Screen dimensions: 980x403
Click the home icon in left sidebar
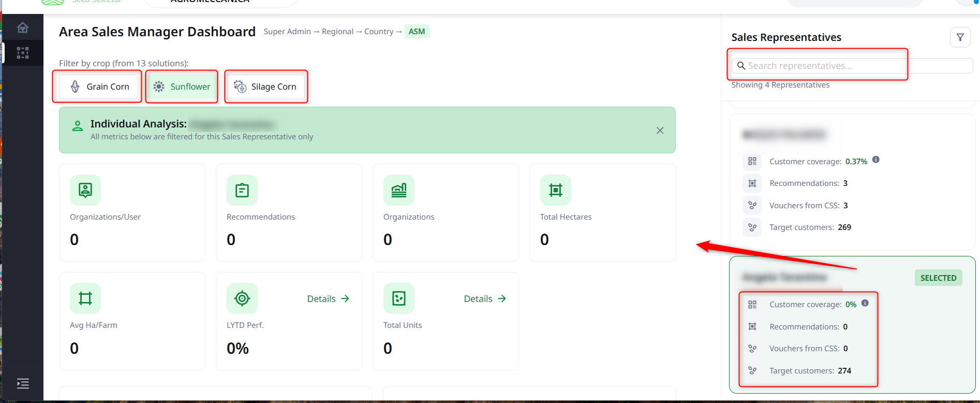23,27
